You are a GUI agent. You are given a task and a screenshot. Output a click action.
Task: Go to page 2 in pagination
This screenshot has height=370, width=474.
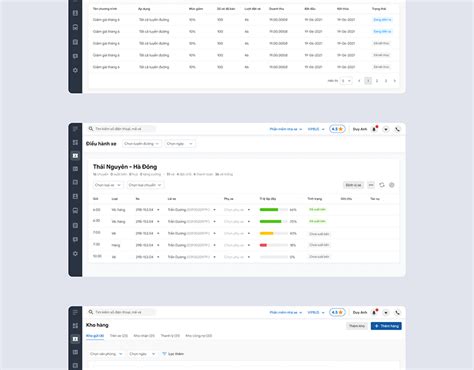[x=377, y=81]
